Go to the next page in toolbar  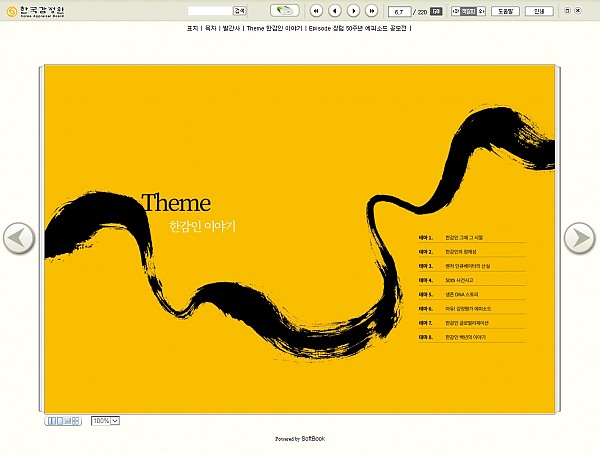[353, 11]
